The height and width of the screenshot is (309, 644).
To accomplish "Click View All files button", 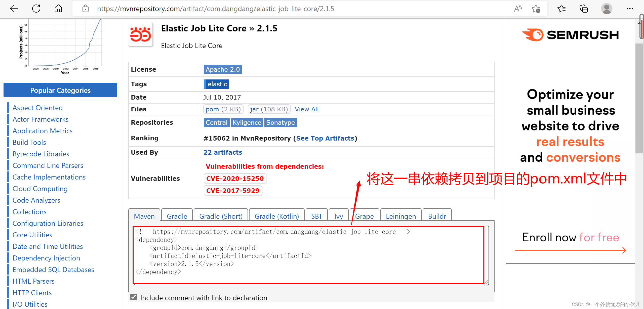I will 307,109.
